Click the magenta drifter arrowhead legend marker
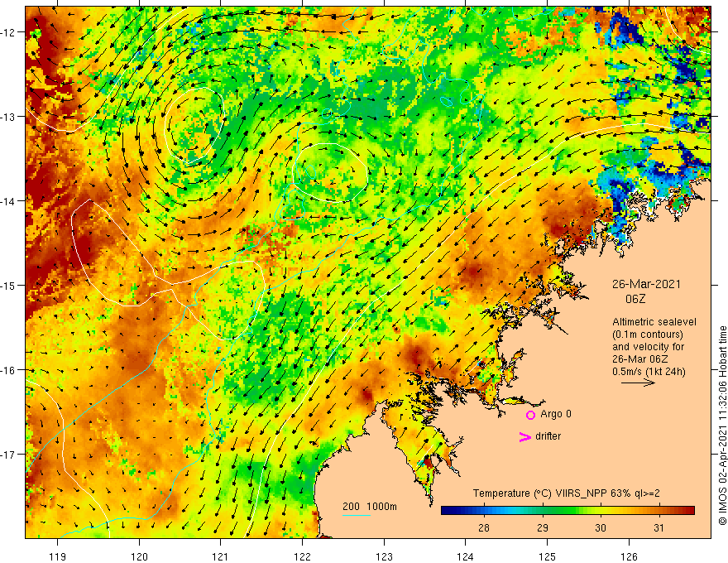This screenshot has width=728, height=563. [x=525, y=436]
